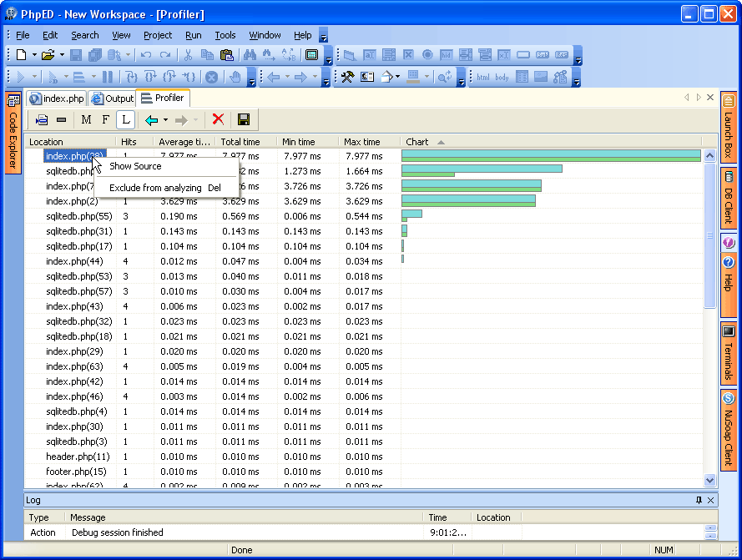Sort by the Total time column header
The height and width of the screenshot is (560, 742).
coord(240,142)
